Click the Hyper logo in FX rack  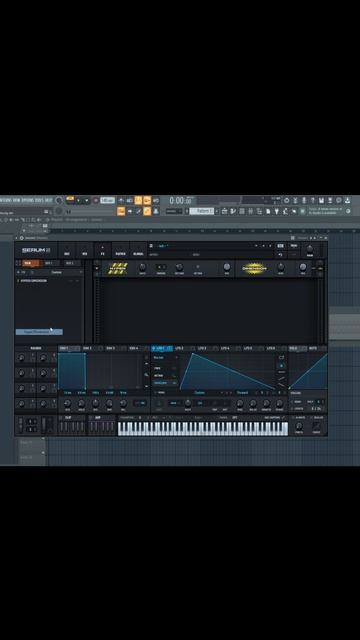tap(118, 268)
